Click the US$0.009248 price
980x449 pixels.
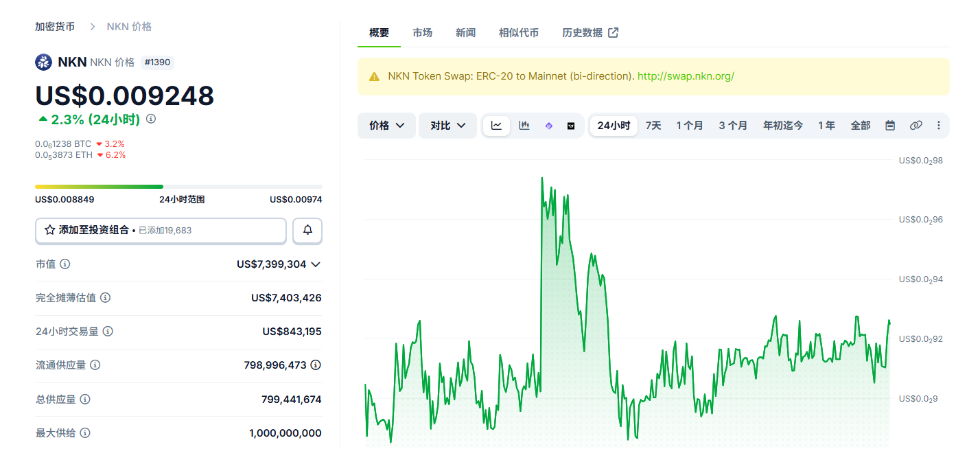click(x=125, y=95)
